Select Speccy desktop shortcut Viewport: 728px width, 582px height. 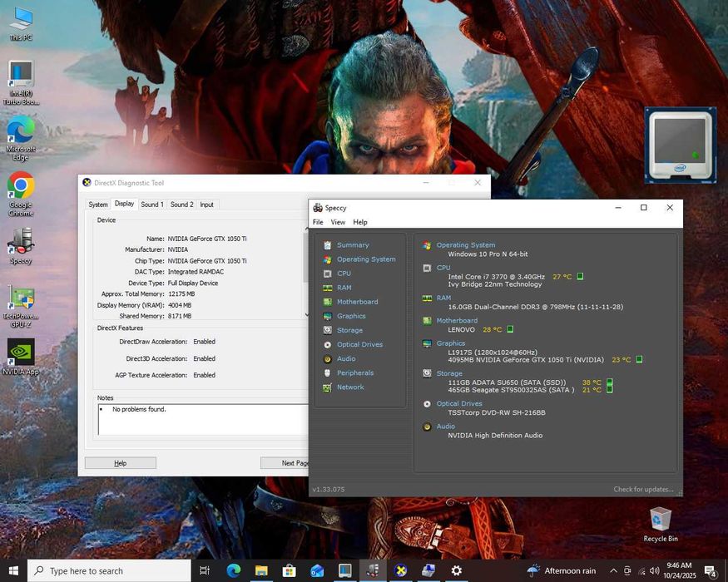click(21, 246)
